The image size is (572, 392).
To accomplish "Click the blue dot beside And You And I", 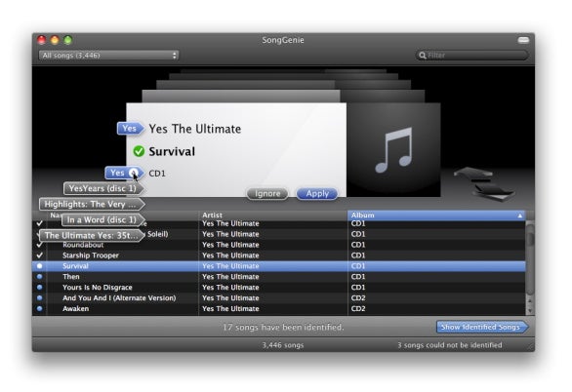I will coord(39,297).
